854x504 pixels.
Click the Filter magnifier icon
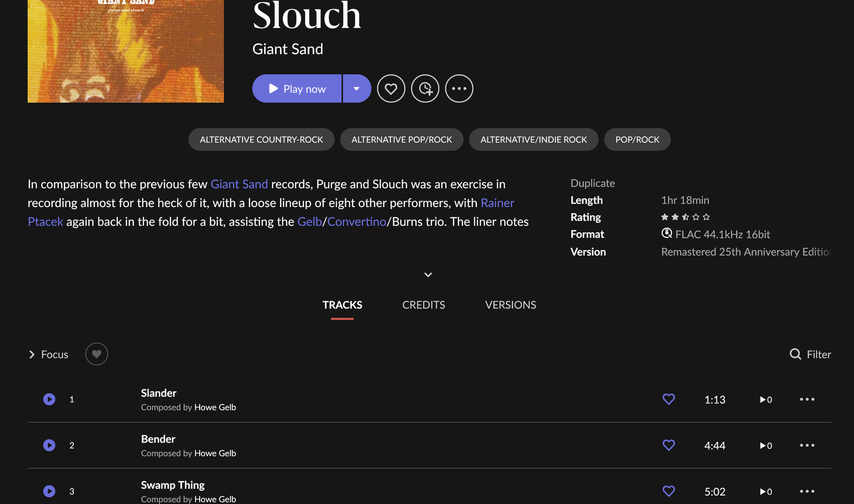[x=795, y=354]
